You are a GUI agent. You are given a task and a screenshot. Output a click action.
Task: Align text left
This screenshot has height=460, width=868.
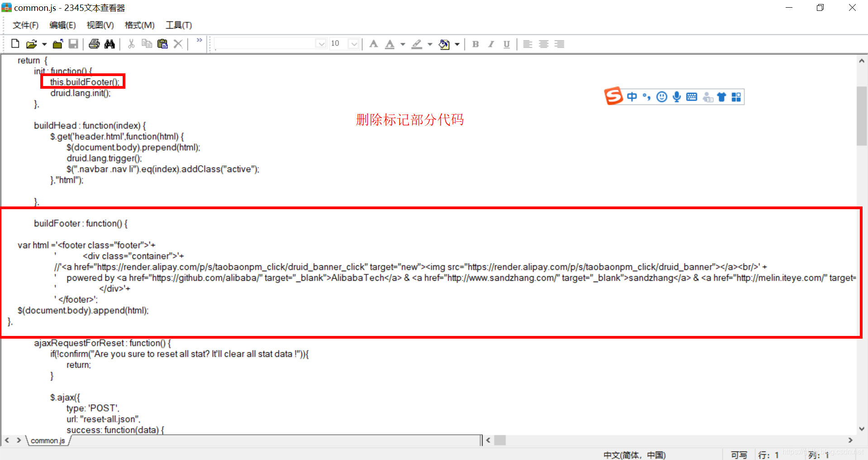click(528, 44)
